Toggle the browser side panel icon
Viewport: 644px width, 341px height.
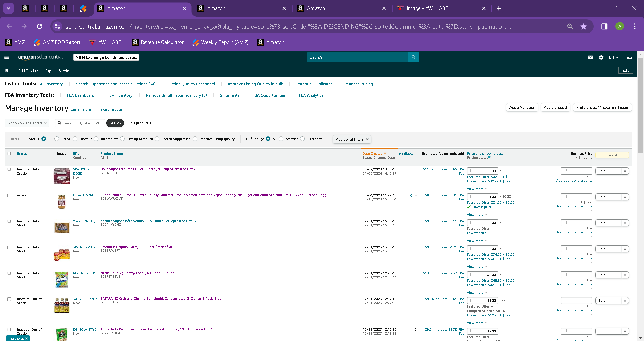click(604, 26)
